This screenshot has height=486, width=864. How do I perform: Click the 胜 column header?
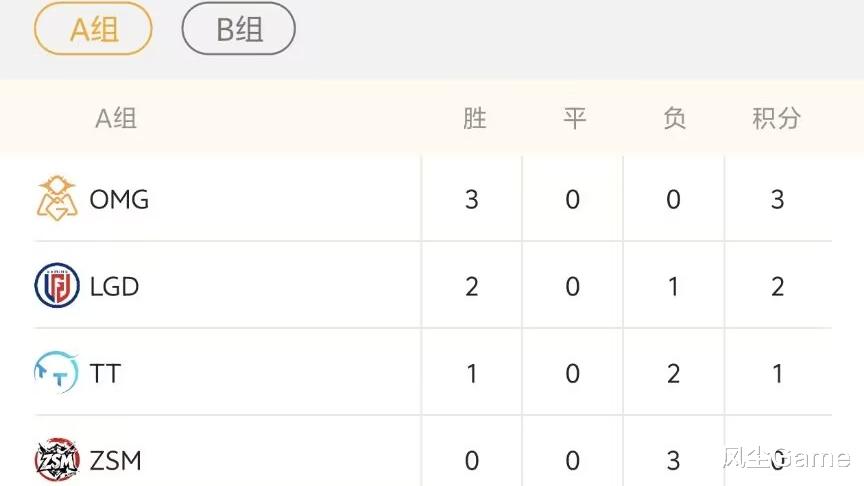[474, 118]
